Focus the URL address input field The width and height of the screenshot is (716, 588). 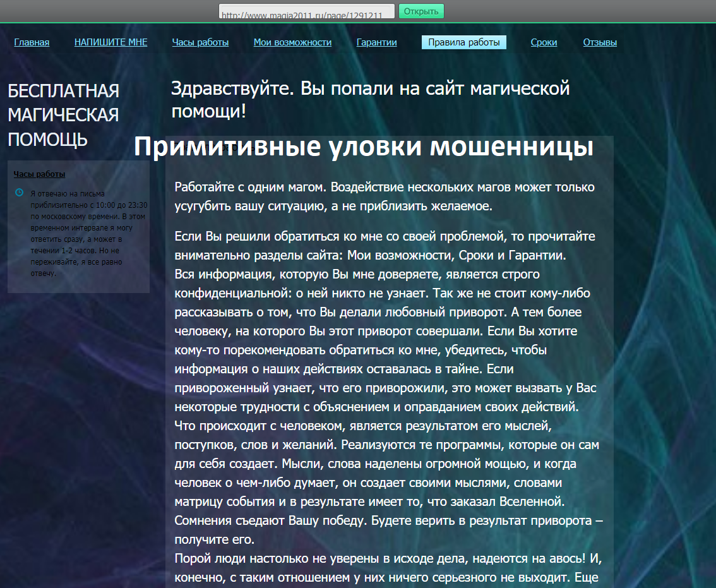[x=306, y=12]
